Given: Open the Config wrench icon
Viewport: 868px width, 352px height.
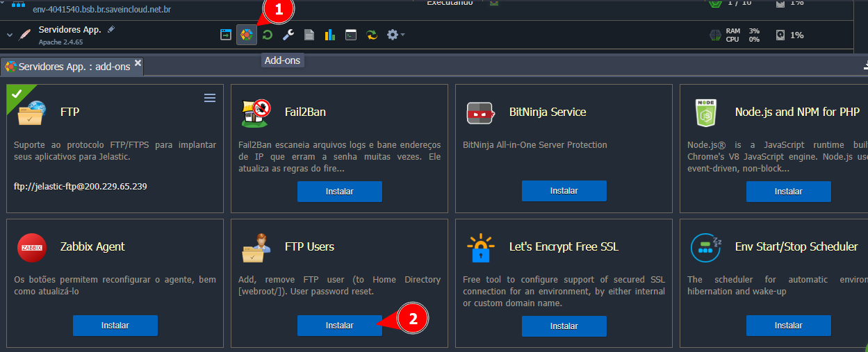Looking at the screenshot, I should point(288,35).
